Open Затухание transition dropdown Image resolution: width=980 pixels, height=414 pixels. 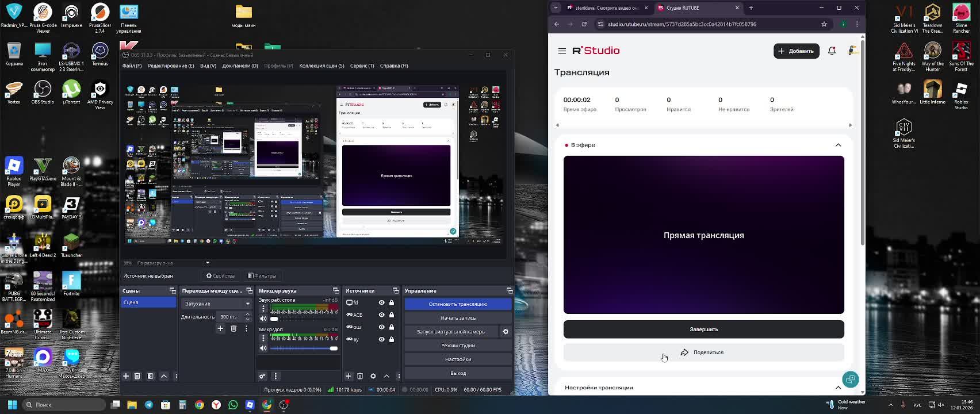[x=216, y=304]
